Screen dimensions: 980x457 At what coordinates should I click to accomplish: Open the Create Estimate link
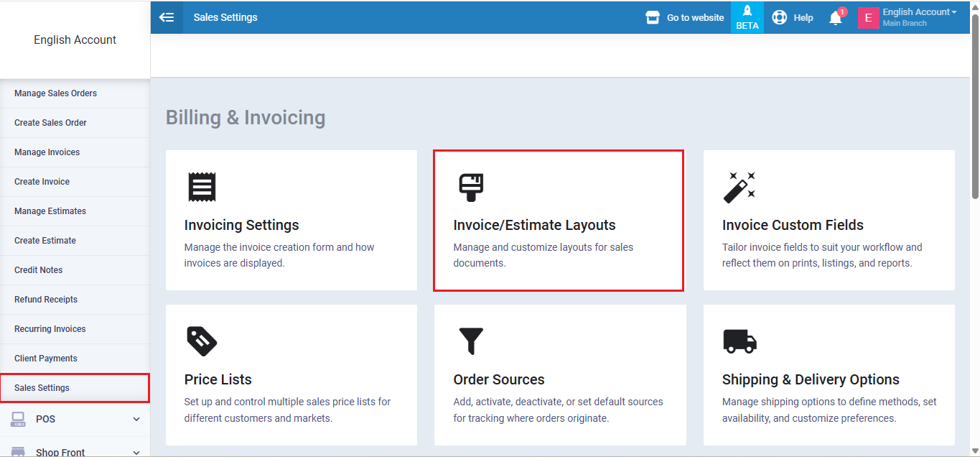point(45,241)
